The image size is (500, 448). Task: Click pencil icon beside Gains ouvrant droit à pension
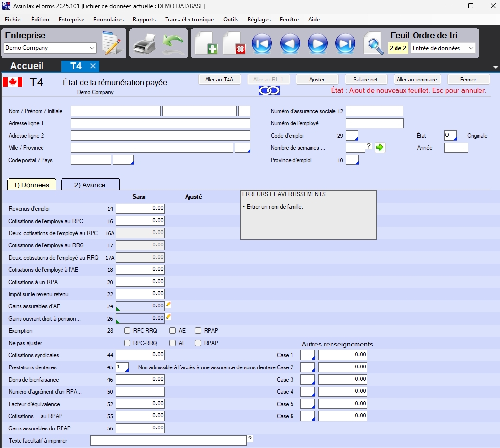click(168, 317)
